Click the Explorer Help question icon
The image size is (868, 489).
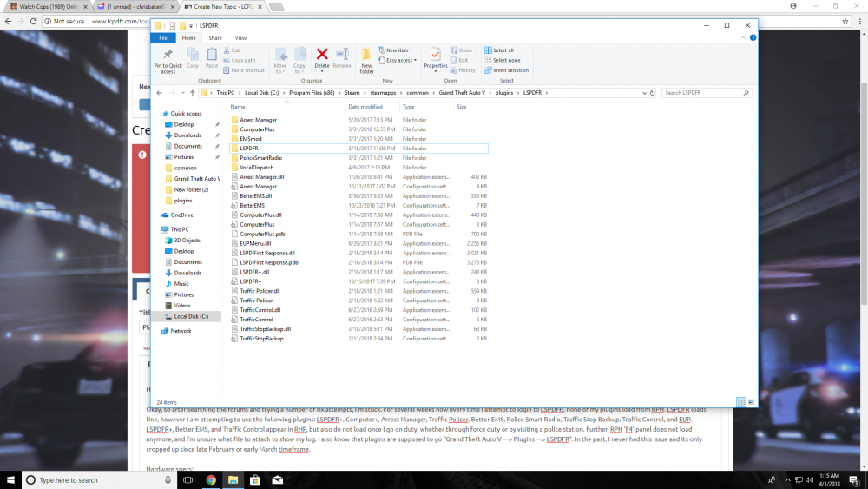point(753,37)
